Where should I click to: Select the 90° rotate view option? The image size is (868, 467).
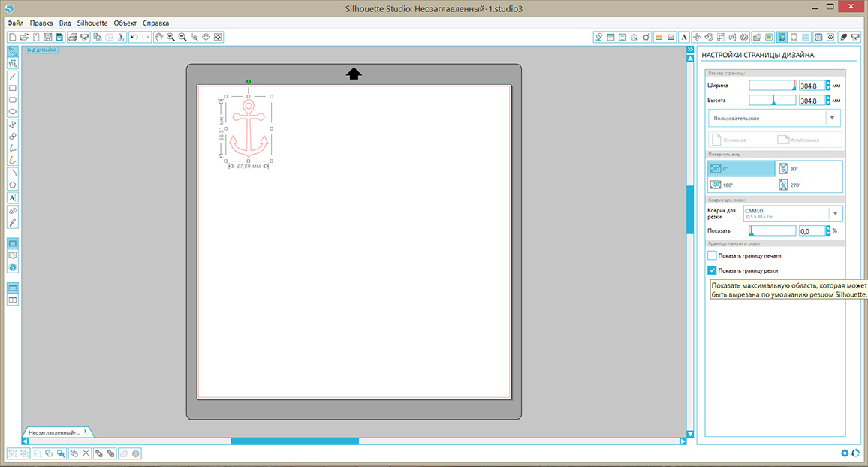click(x=809, y=169)
